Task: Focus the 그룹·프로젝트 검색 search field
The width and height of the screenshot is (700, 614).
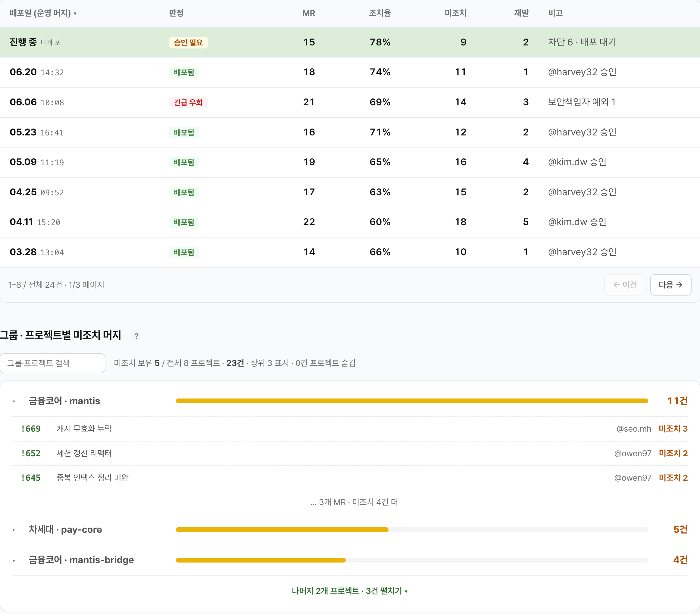Action: (x=52, y=363)
